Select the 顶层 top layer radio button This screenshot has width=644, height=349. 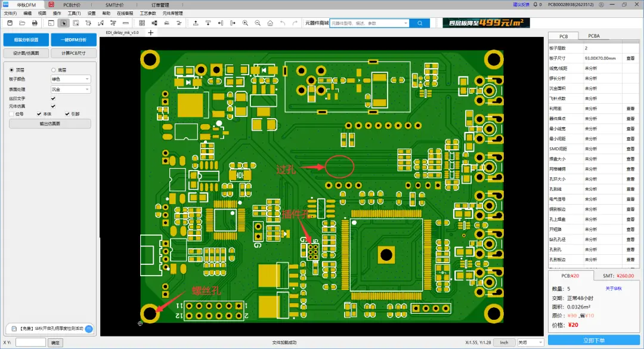click(11, 70)
